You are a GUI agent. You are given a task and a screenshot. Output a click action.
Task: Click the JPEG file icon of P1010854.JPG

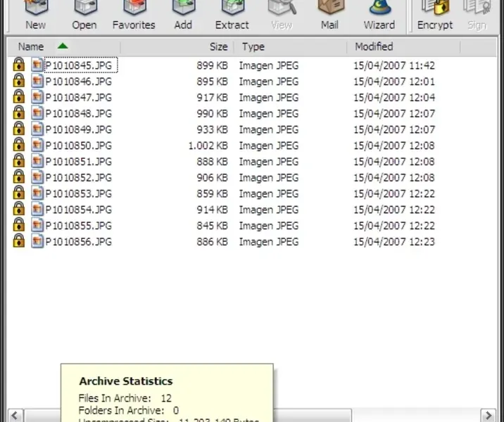pos(37,210)
